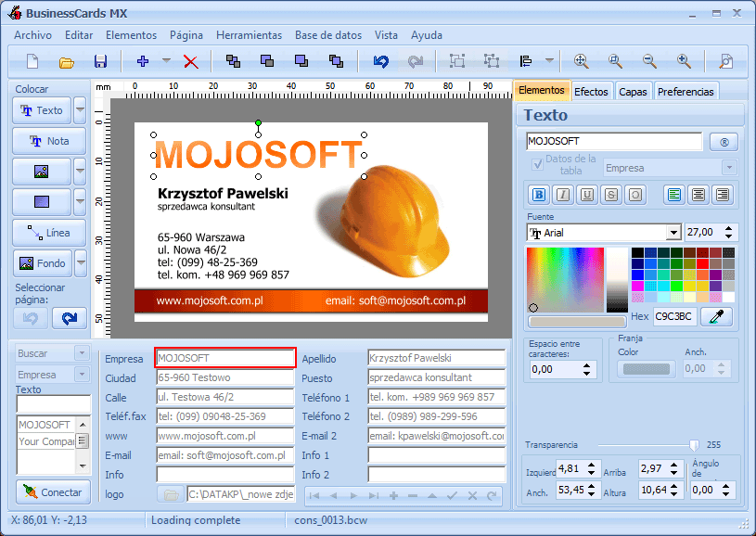Switch to the next page arrow
The height and width of the screenshot is (536, 756).
coord(70,318)
